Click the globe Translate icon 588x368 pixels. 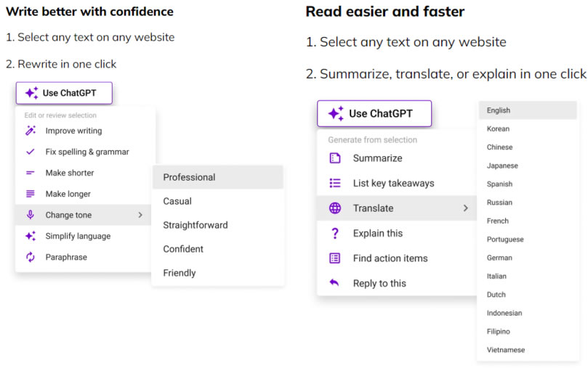335,208
